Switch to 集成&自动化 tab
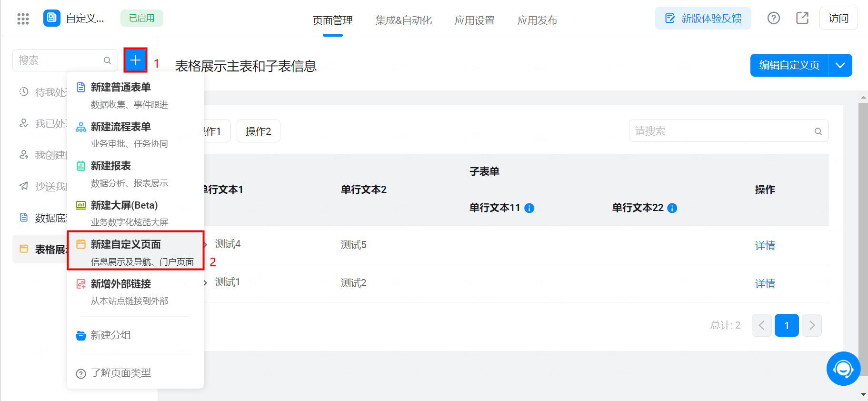Screen dimensions: 868x401 click(x=404, y=20)
